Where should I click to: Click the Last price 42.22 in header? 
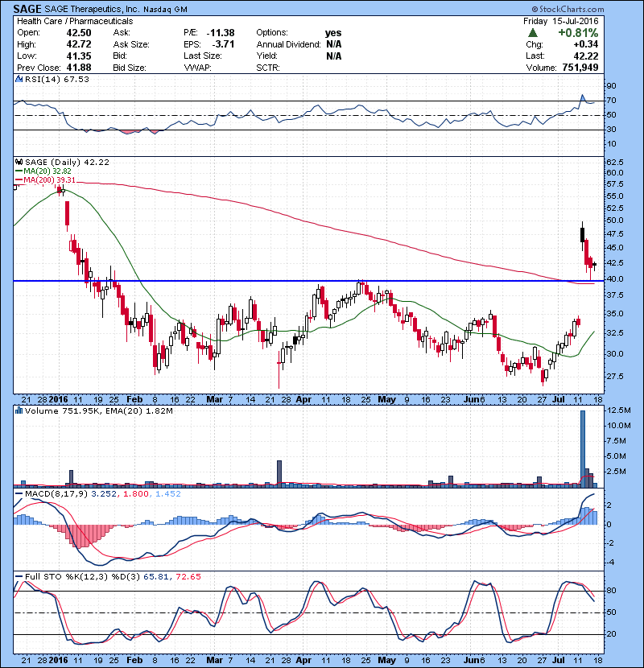(586, 56)
